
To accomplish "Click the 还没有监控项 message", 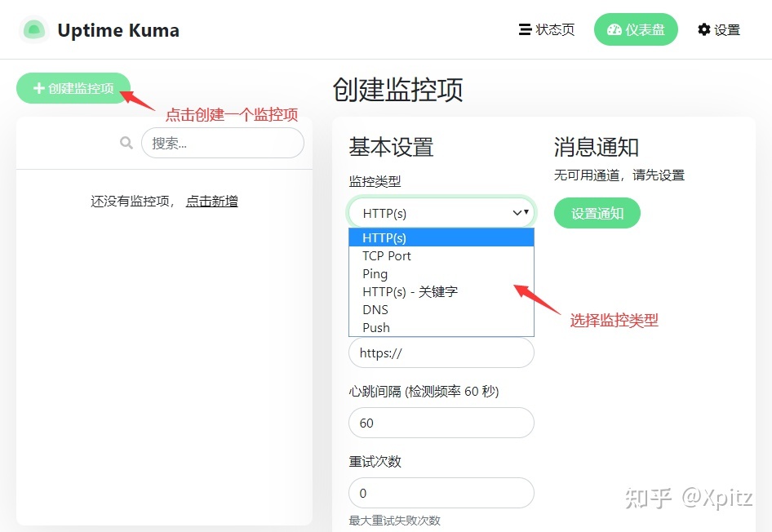I will 132,201.
